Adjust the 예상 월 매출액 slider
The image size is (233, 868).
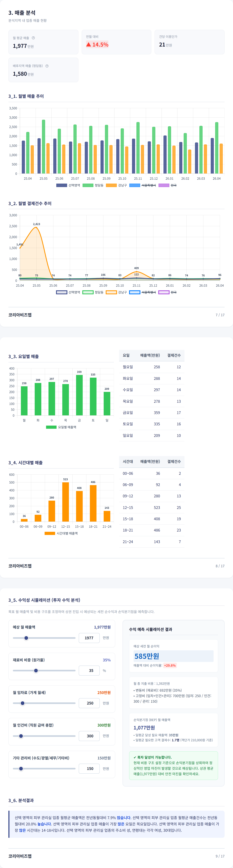pos(44,638)
